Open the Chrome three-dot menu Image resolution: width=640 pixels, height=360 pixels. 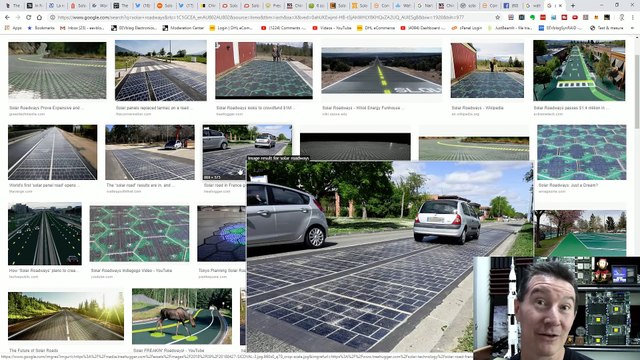[x=632, y=18]
